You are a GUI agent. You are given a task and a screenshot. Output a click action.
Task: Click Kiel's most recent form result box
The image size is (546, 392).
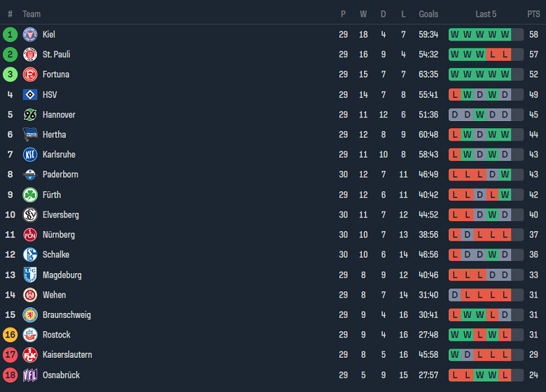505,34
